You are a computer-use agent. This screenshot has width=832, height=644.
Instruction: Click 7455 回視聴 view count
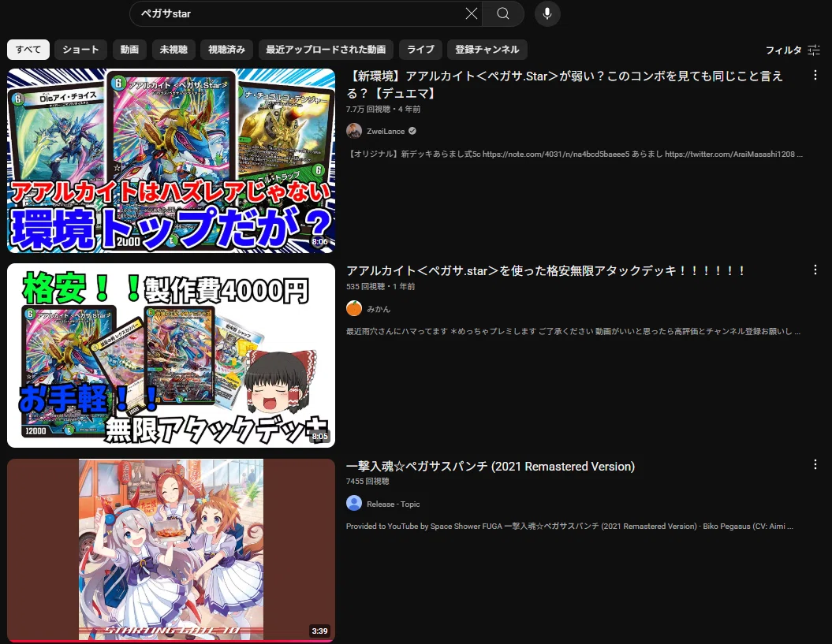[x=367, y=481]
